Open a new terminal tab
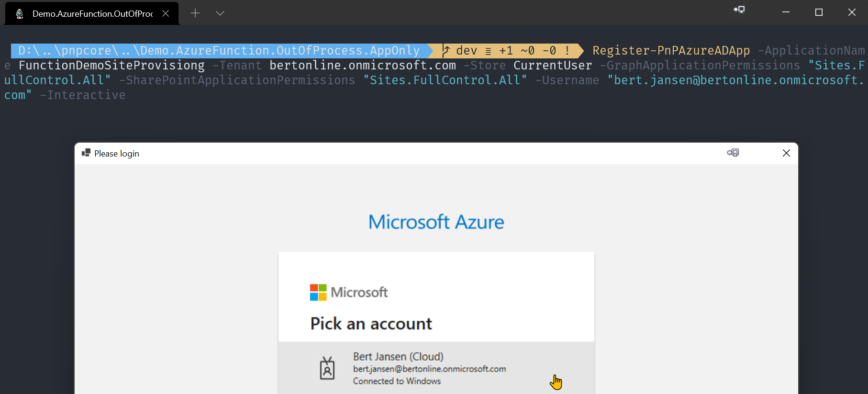Image resolution: width=868 pixels, height=394 pixels. click(x=195, y=13)
